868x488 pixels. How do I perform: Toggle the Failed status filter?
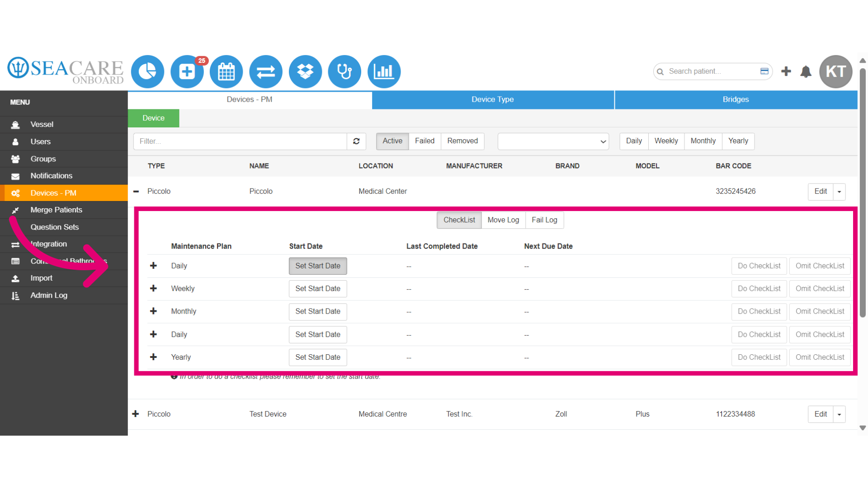pos(425,141)
